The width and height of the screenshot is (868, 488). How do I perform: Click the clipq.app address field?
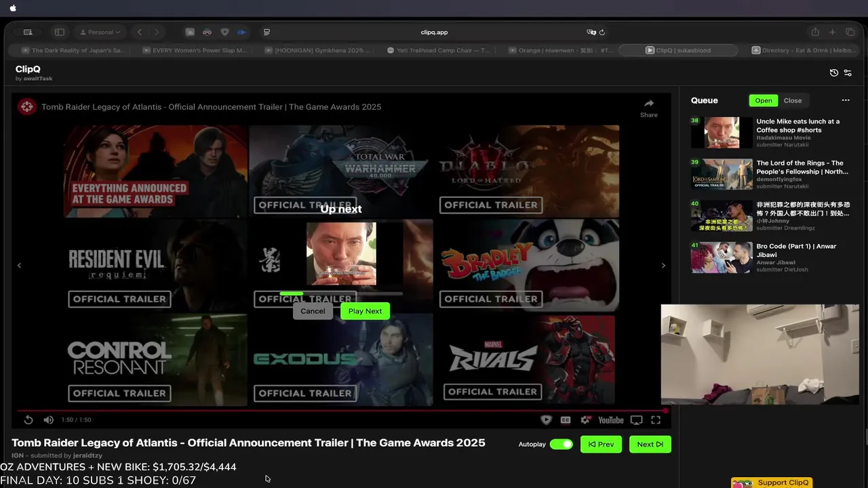click(x=434, y=32)
